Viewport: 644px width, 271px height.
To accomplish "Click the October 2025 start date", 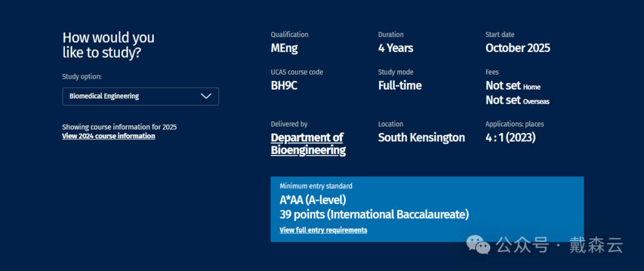I will click(x=518, y=48).
